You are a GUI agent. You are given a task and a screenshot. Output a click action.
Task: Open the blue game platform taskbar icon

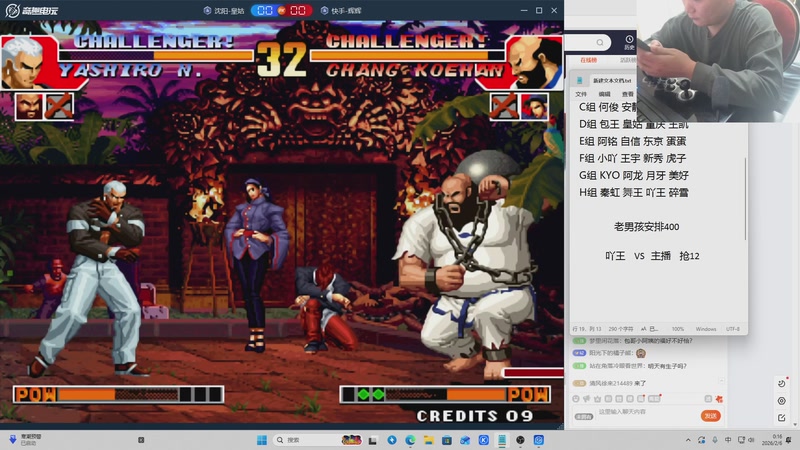point(539,440)
